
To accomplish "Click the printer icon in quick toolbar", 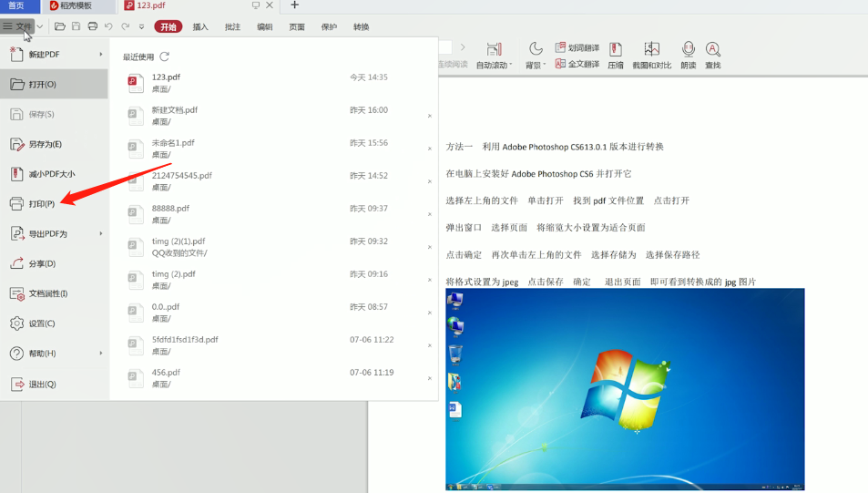I will 92,26.
